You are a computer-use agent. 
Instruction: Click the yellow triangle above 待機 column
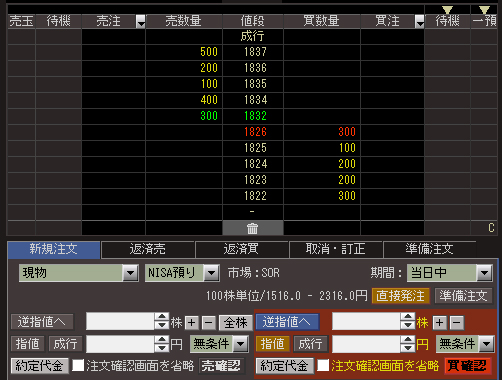447,10
